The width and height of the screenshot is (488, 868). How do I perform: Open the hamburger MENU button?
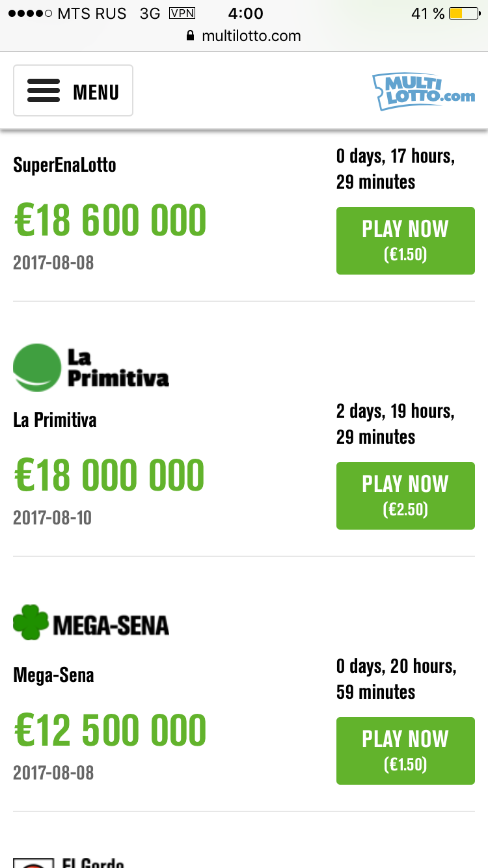(73, 91)
